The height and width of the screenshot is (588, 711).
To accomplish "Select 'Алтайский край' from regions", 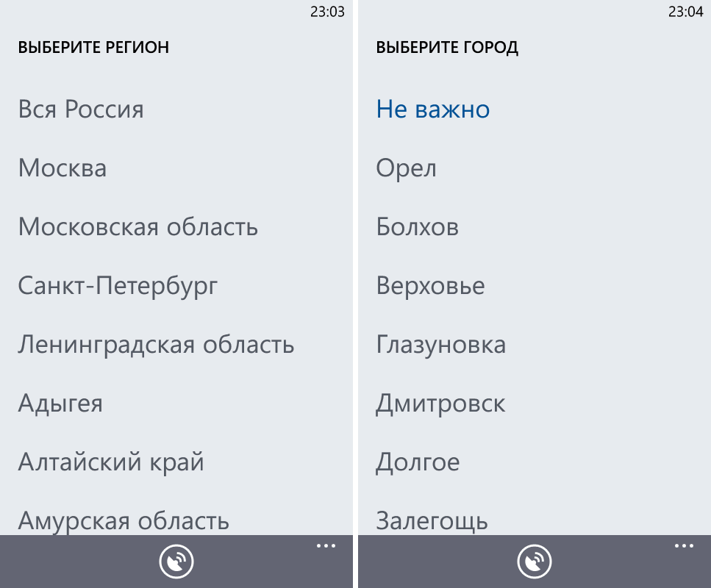I will 111,462.
